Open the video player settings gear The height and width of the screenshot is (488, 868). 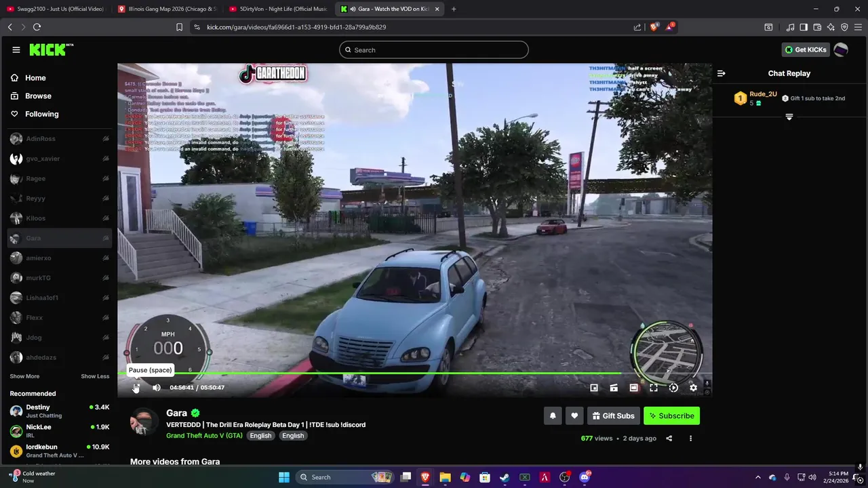(x=693, y=388)
